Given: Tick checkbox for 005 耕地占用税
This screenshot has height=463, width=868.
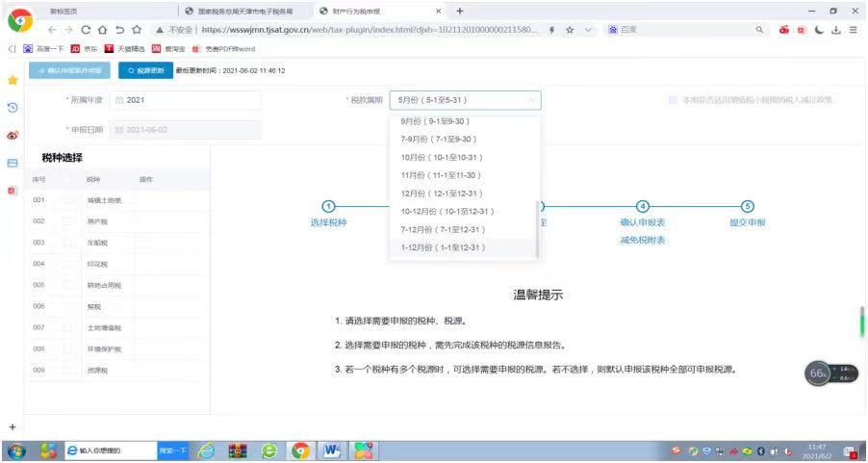Looking at the screenshot, I should pos(67,285).
